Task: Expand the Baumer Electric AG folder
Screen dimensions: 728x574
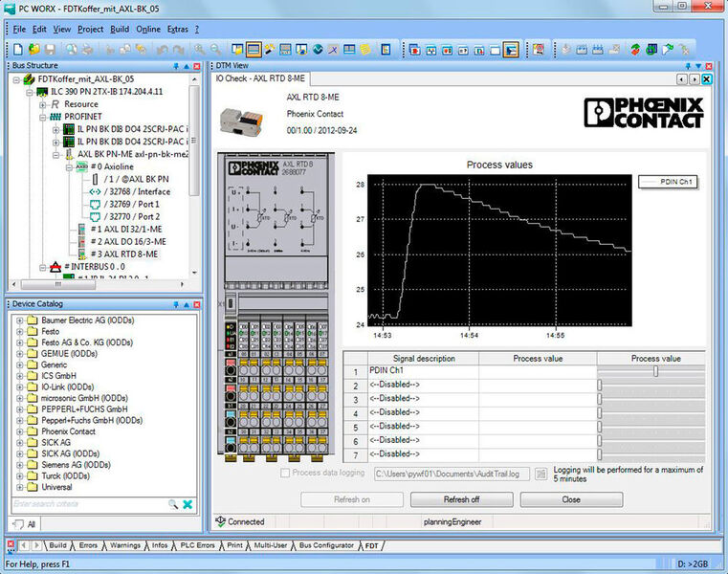Action: (19, 320)
